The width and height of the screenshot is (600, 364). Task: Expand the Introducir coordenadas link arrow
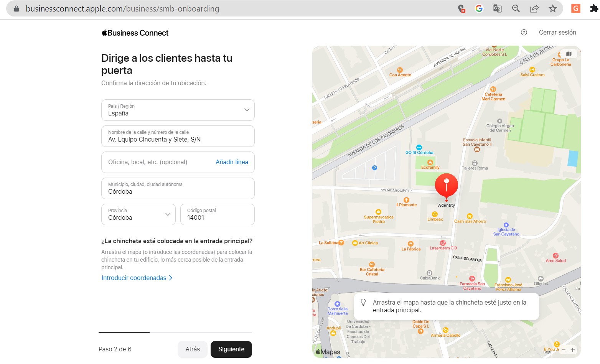point(171,278)
